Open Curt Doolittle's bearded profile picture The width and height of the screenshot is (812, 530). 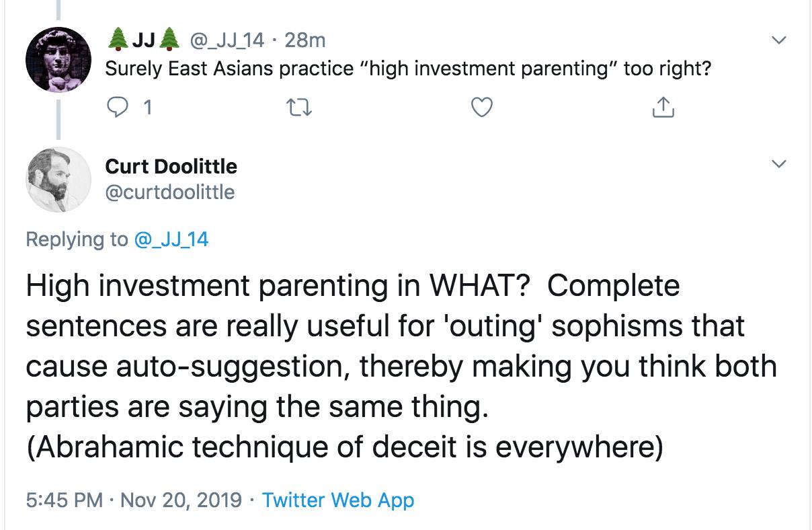pyautogui.click(x=58, y=179)
